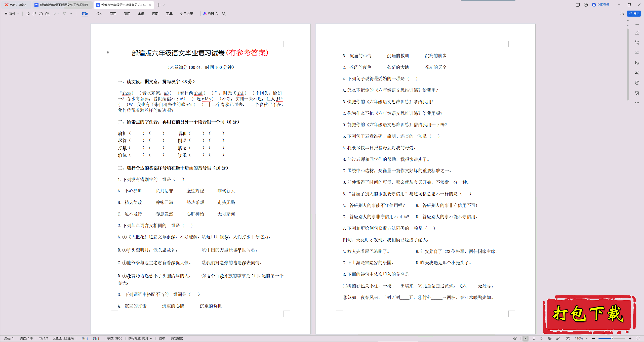This screenshot has height=342, width=644.
Task: Toggle the presentation display icon on active tab
Action: tap(145, 5)
